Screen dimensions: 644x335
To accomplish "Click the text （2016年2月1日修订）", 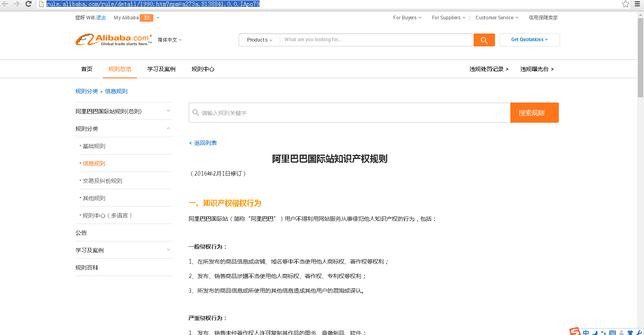I will (x=218, y=174).
